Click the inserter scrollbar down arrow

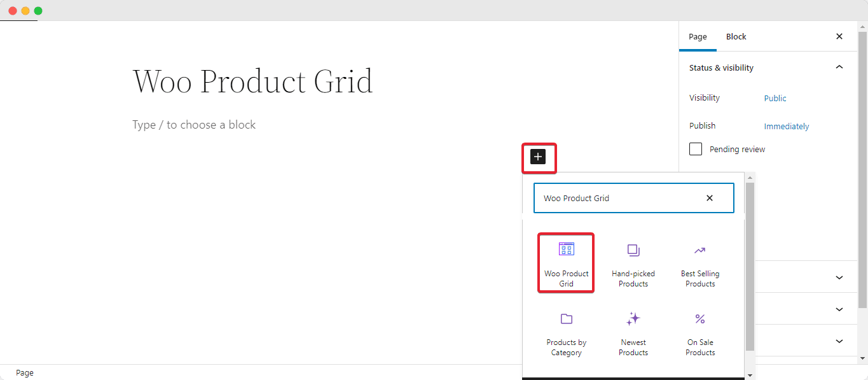[750, 375]
